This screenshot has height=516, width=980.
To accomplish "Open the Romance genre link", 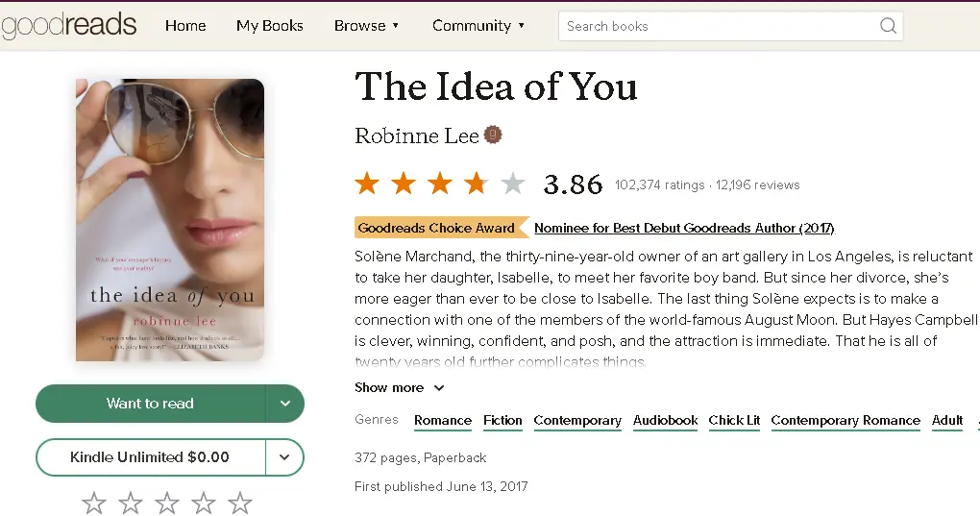I will click(x=443, y=421).
